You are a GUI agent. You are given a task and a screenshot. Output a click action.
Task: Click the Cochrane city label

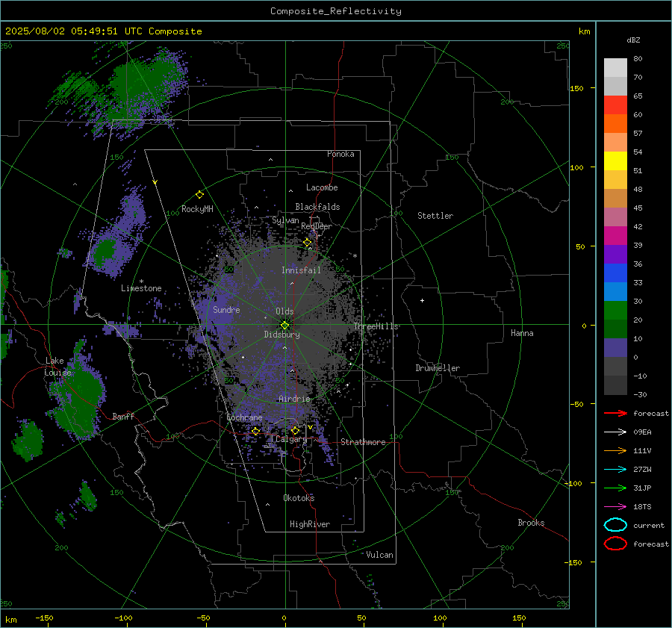[244, 417]
